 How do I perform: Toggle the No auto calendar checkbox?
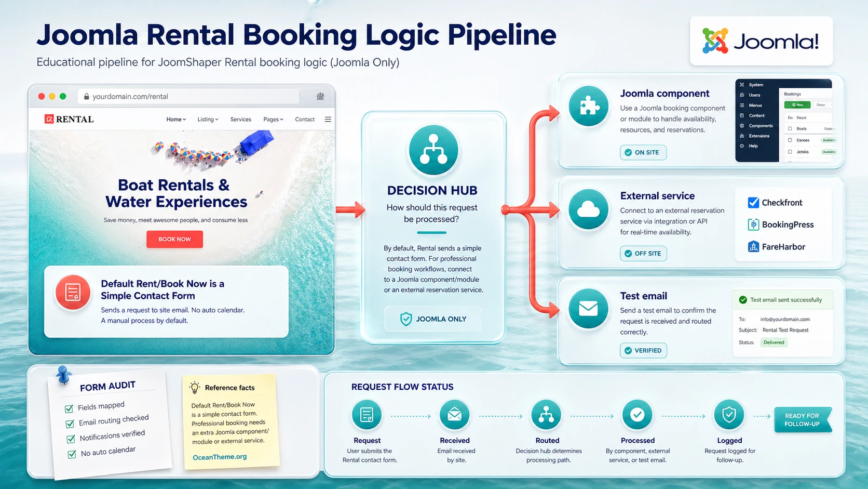click(72, 455)
